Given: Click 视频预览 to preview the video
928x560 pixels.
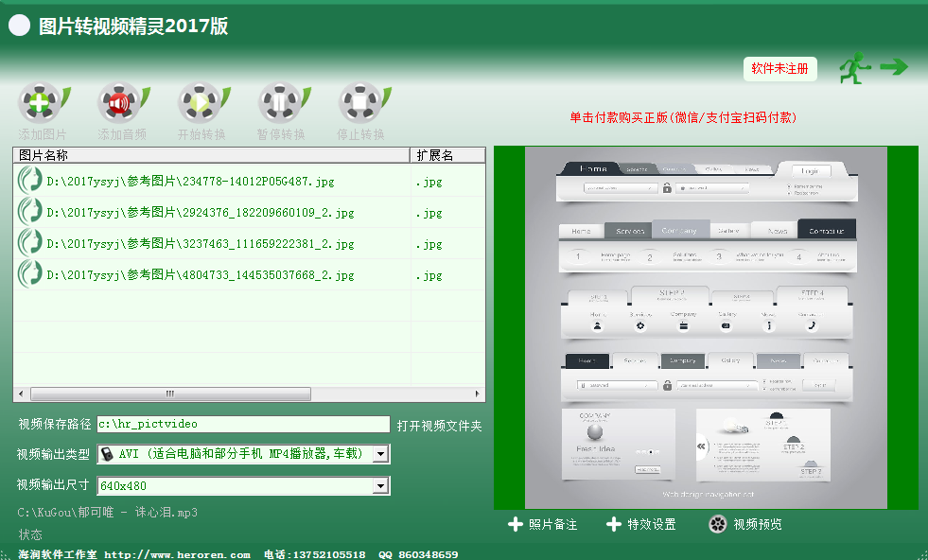Looking at the screenshot, I should click(758, 524).
